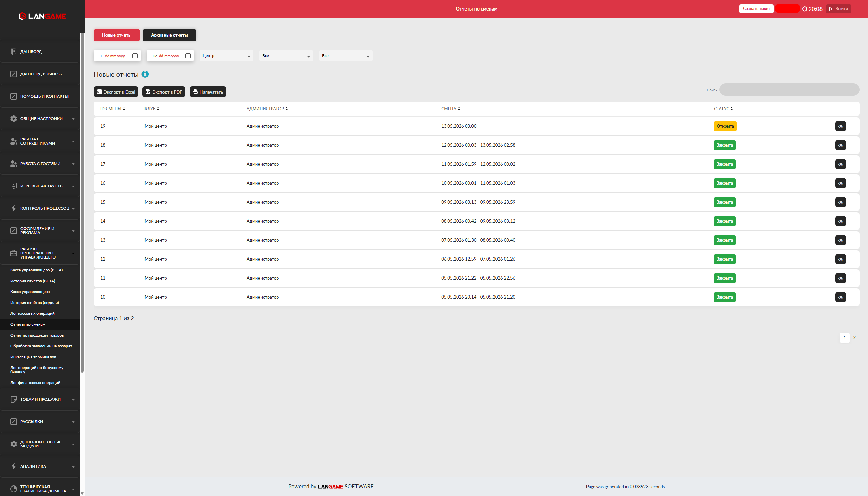Click the info icon beside Новые отчеты
The width and height of the screenshot is (868, 496).
(x=145, y=74)
